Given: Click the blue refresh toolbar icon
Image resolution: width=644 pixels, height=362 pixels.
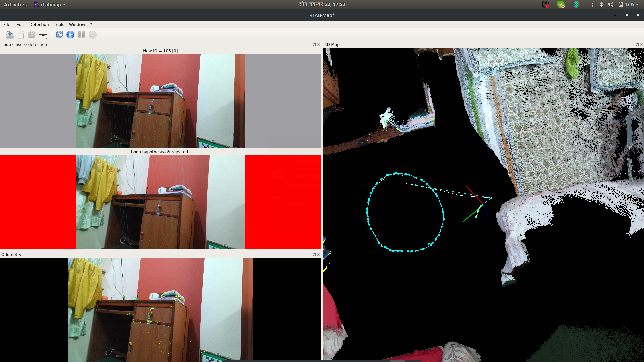Looking at the screenshot, I should 59,35.
